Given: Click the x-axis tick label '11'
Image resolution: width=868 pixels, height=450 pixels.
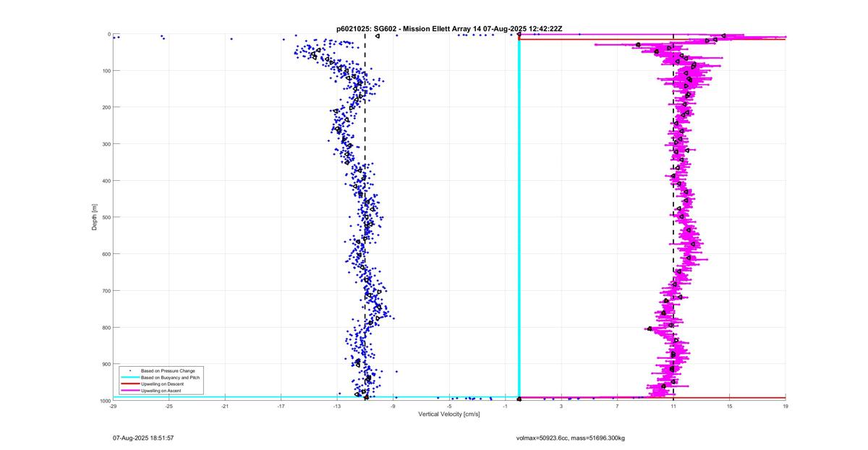Looking at the screenshot, I should [x=673, y=407].
